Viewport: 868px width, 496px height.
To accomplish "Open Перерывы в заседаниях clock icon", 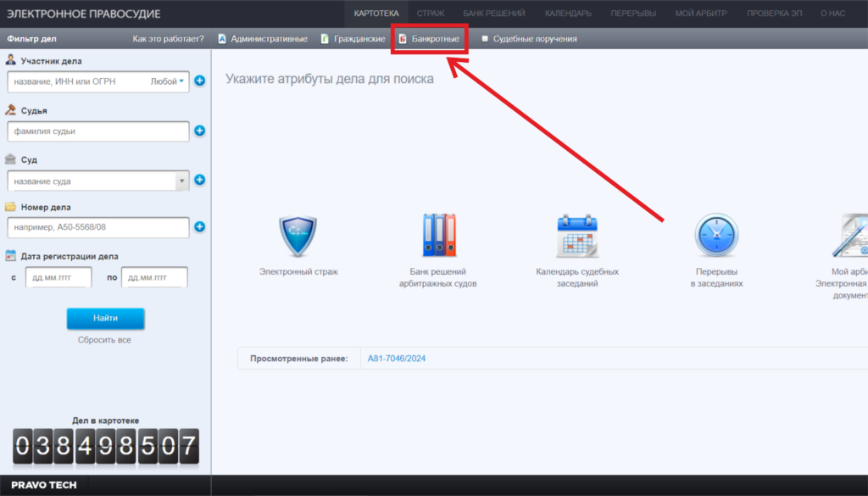I will coord(716,236).
